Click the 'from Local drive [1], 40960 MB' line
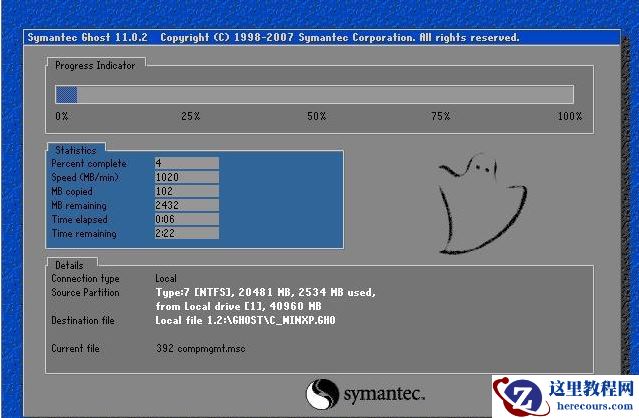 238,306
